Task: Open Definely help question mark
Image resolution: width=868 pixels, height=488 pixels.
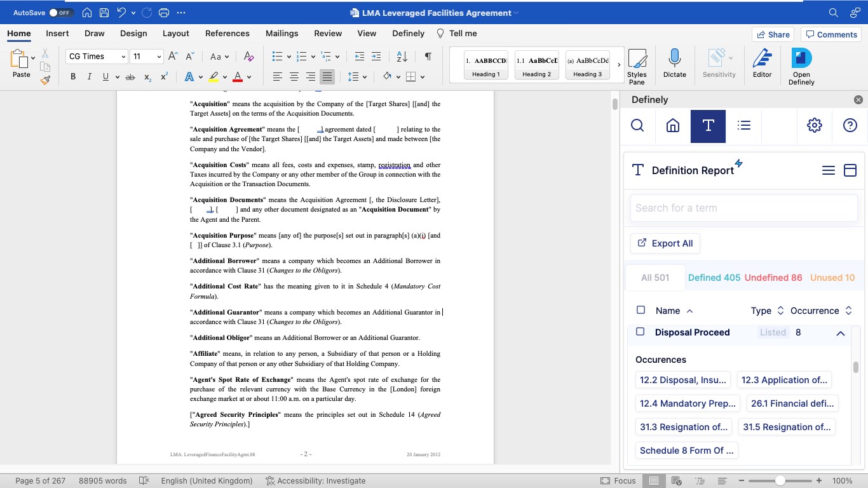Action: (850, 125)
